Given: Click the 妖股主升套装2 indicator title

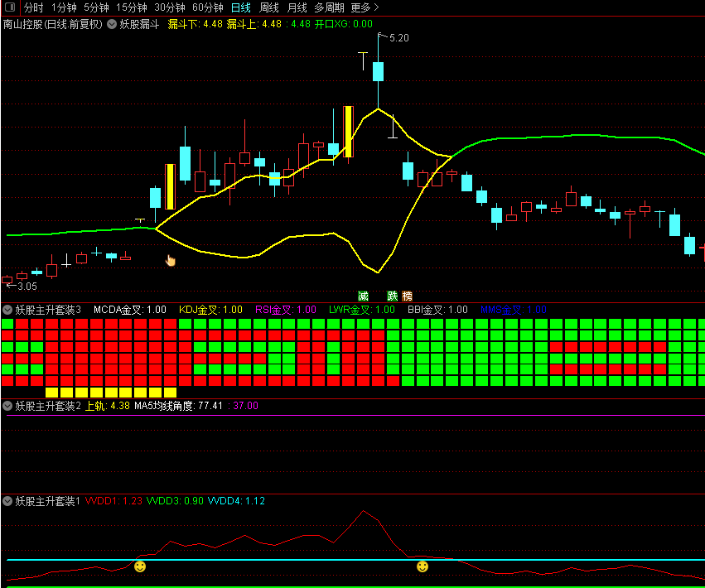Looking at the screenshot, I should 48,406.
